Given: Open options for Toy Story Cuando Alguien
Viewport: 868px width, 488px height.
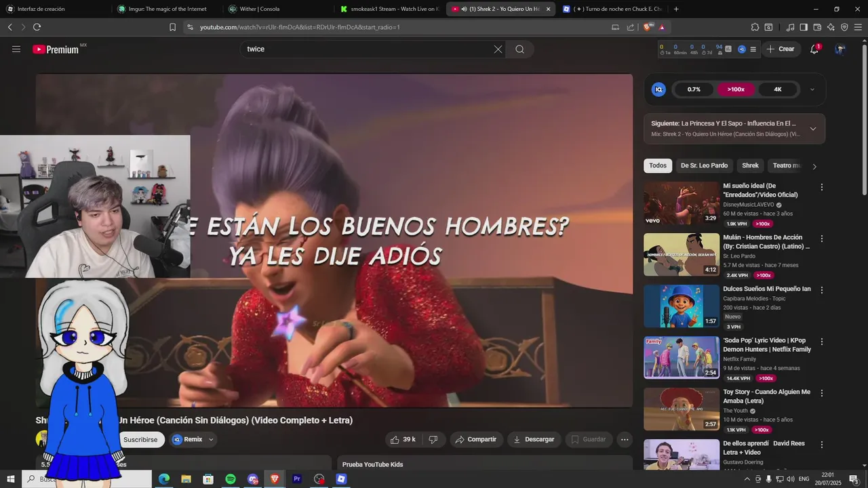Looking at the screenshot, I should click(822, 393).
